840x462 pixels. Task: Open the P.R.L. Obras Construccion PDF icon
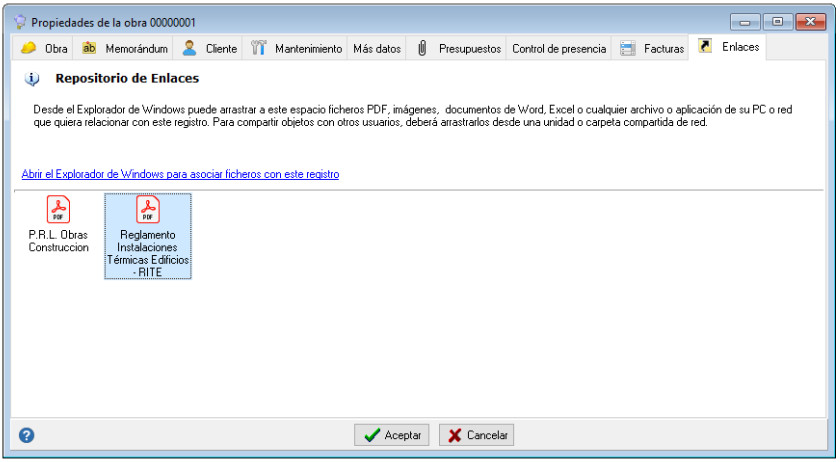tap(58, 210)
